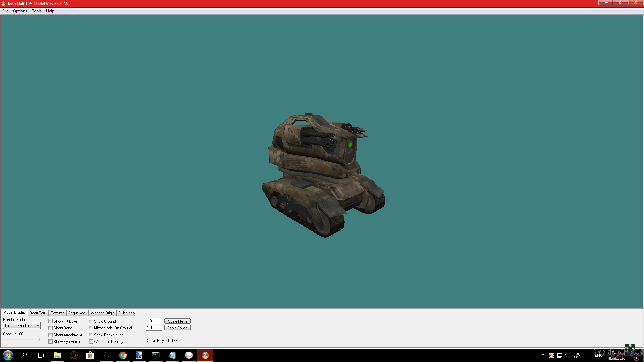Open the touch keyboard tray icon
Viewport: 644px width, 362px height.
coord(587,355)
